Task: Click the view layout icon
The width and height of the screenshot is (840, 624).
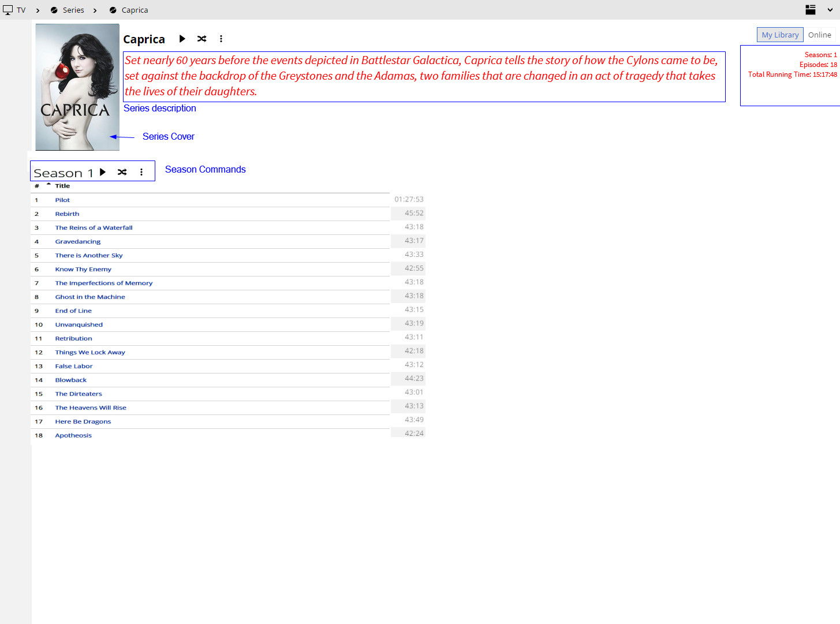Action: [x=811, y=10]
